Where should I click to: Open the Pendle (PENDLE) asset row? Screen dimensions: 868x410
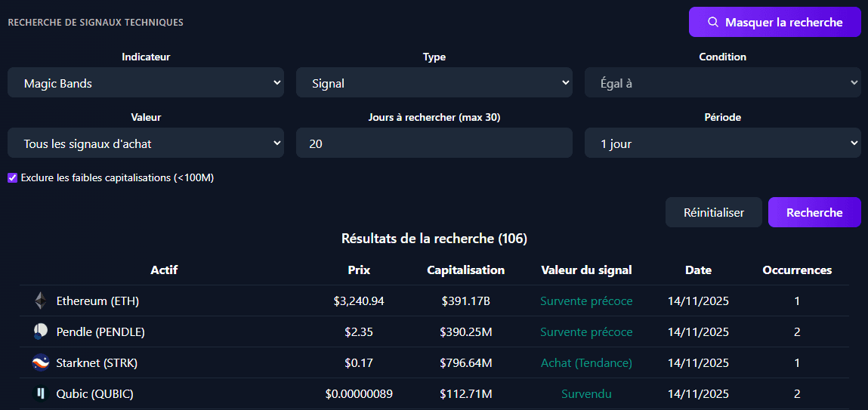[434, 332]
